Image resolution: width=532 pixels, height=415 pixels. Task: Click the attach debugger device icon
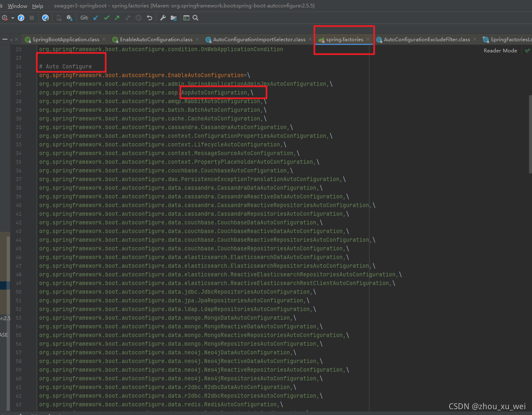[59, 18]
